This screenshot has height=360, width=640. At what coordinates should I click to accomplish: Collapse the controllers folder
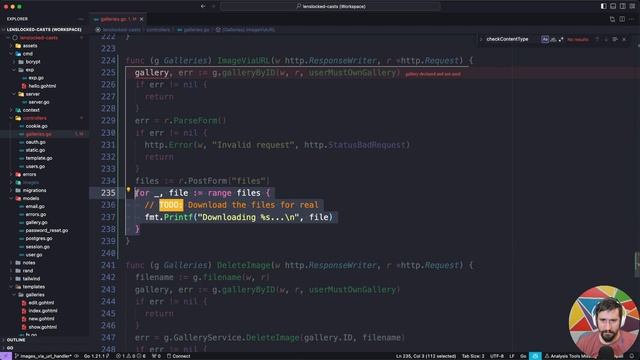[x=35, y=118]
